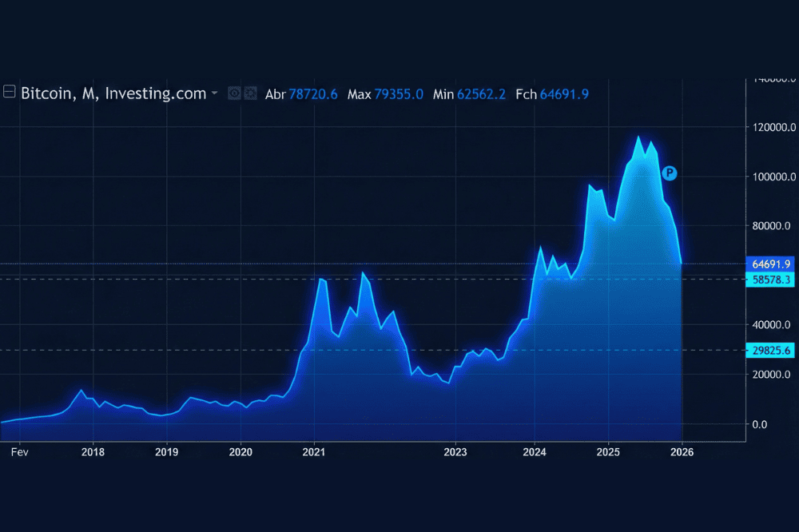Click the Fch value 64691.9 in header

click(564, 94)
